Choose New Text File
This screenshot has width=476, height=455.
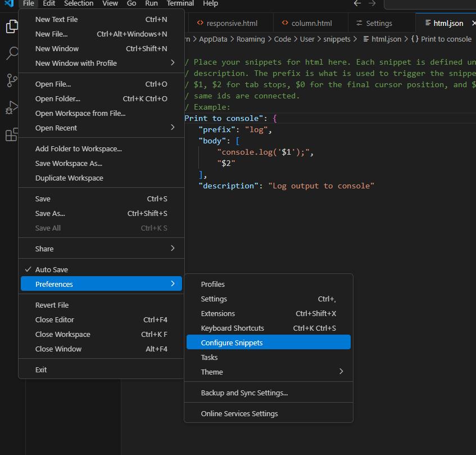coord(101,19)
